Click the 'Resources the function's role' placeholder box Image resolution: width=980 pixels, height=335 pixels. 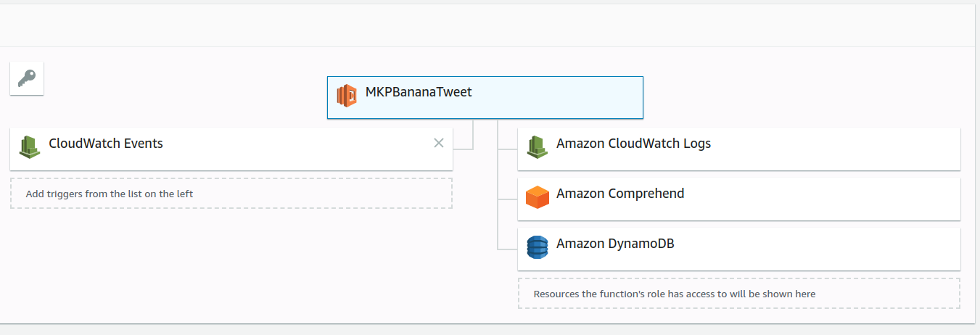tap(738, 294)
